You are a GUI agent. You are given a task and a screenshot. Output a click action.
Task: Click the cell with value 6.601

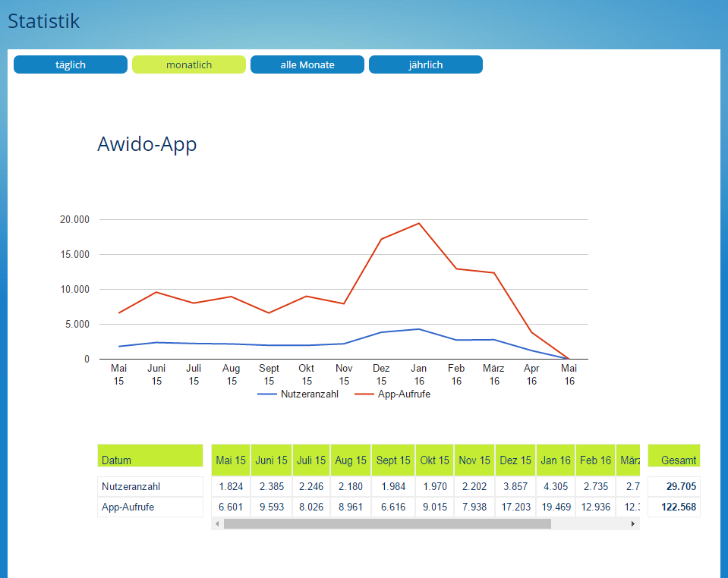click(231, 507)
